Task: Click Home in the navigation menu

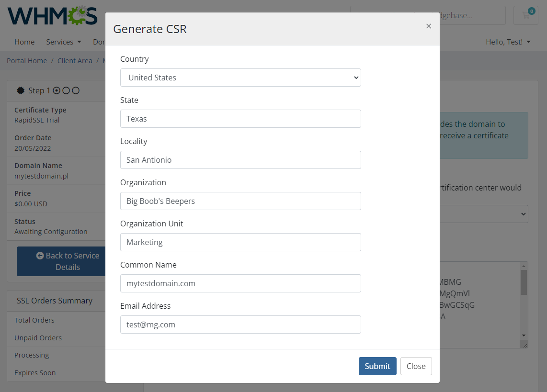Action: coord(24,42)
